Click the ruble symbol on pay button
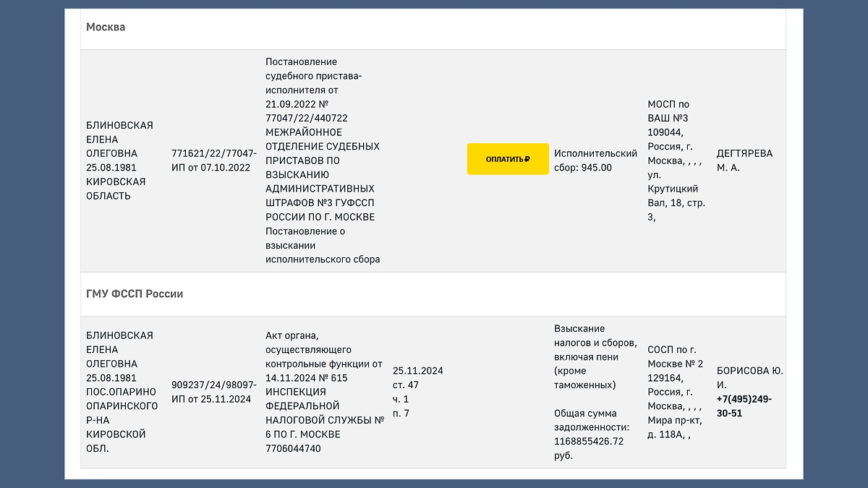Viewport: 868px width, 488px height. click(527, 159)
